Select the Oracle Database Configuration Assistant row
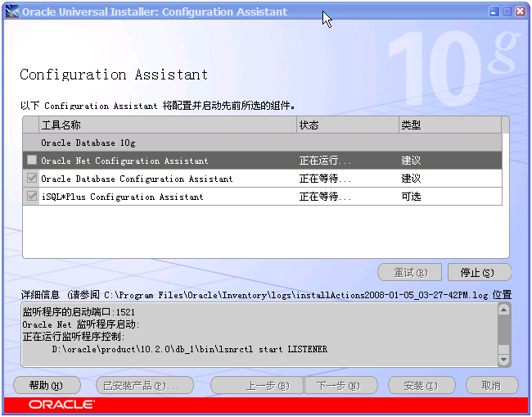Viewport: 532px width, 417px height. point(262,179)
